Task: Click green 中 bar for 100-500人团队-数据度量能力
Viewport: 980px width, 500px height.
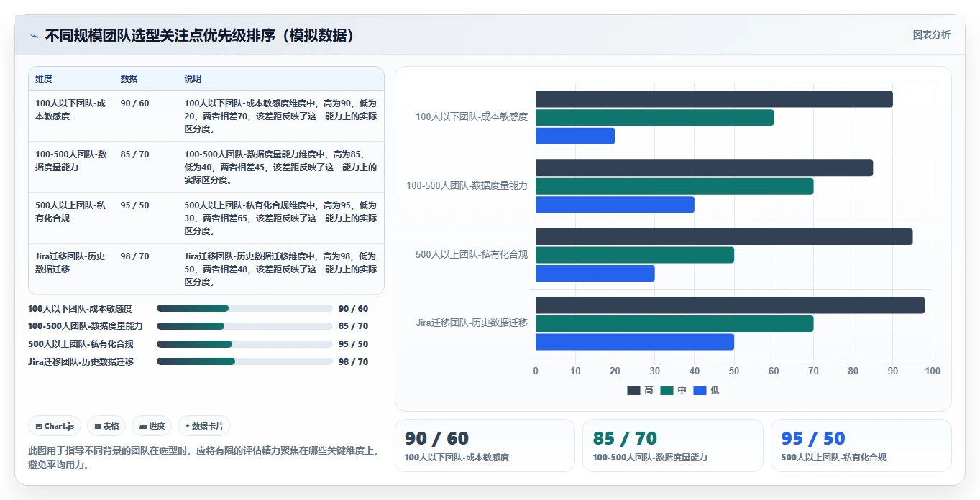Action: coord(674,186)
